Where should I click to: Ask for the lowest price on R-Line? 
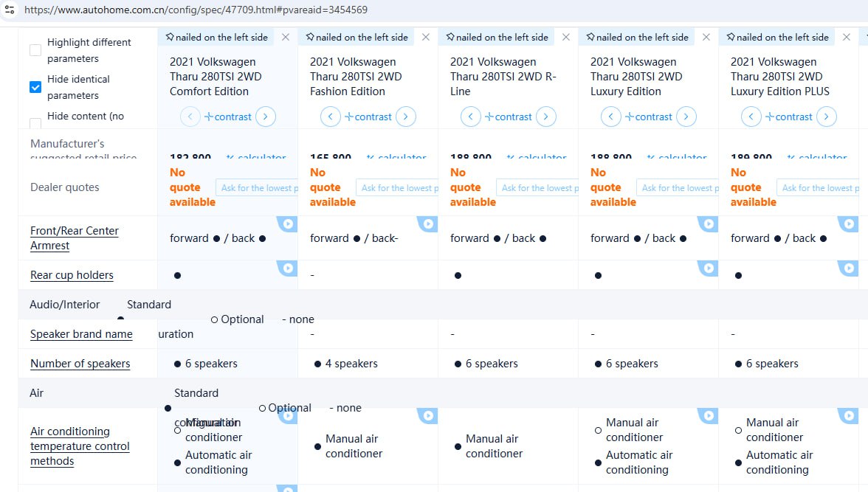[x=537, y=188]
